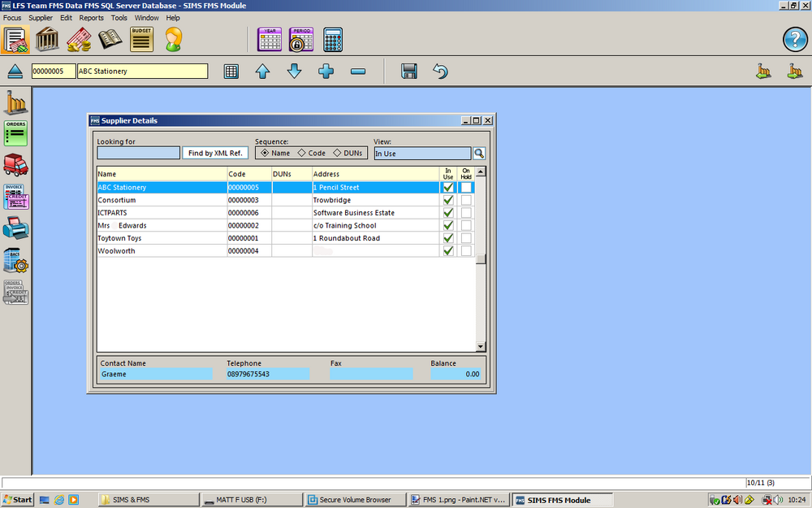Viewport: 812px width, 508px height.
Task: Select the Woolworth supplier row
Action: pyautogui.click(x=285, y=251)
